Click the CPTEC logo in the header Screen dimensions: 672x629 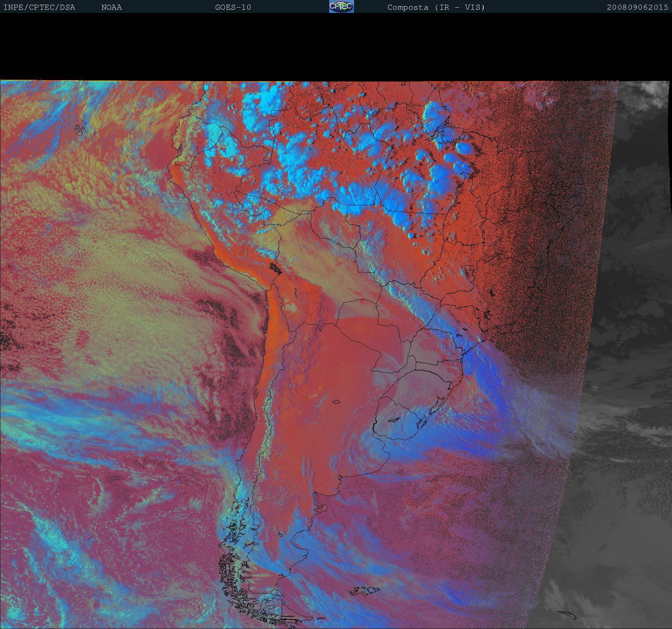(x=341, y=6)
